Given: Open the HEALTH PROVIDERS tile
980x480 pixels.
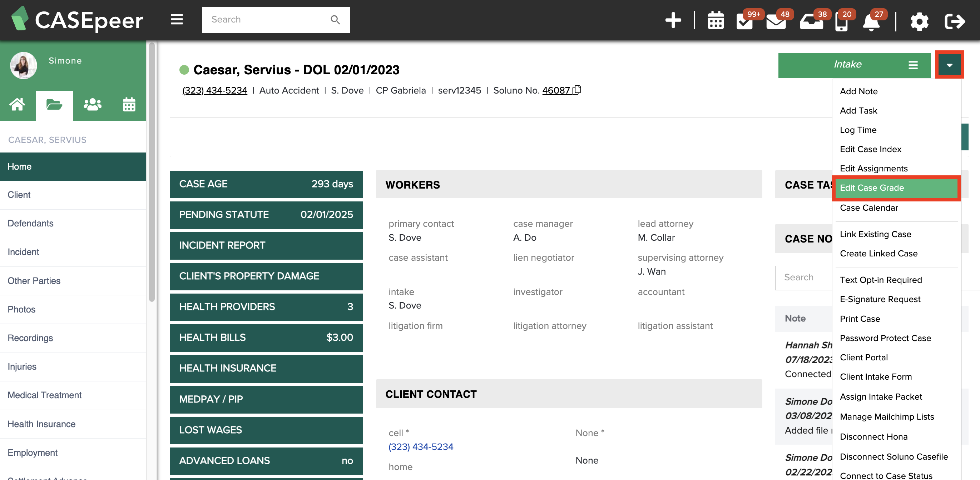Looking at the screenshot, I should click(x=266, y=307).
